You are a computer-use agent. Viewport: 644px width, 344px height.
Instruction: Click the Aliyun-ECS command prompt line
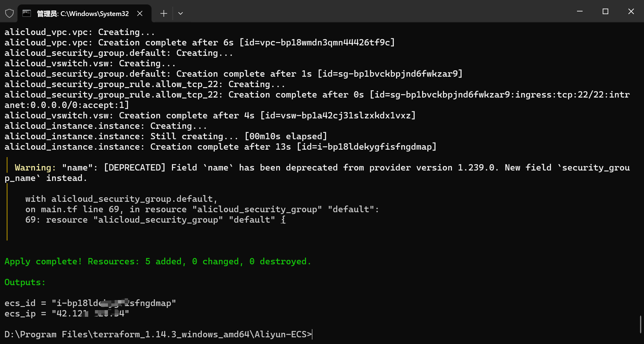(158, 334)
